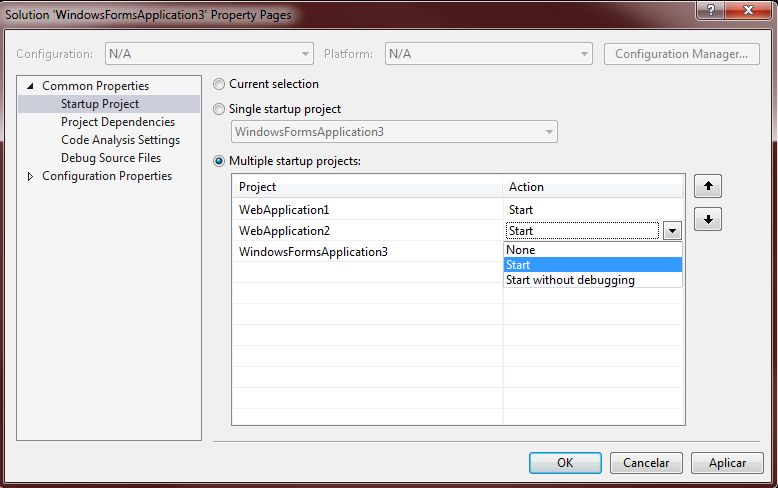The height and width of the screenshot is (488, 778).
Task: Select the Multiple startup projects option
Action: (219, 161)
